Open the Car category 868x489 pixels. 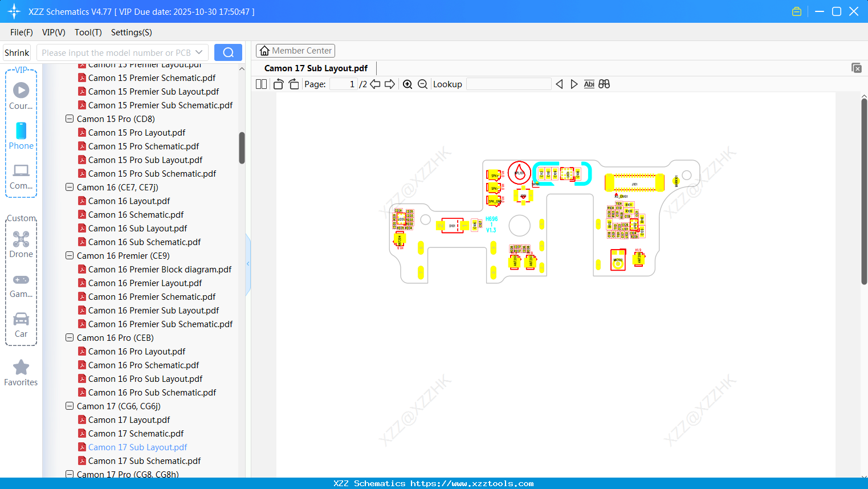pos(21,325)
